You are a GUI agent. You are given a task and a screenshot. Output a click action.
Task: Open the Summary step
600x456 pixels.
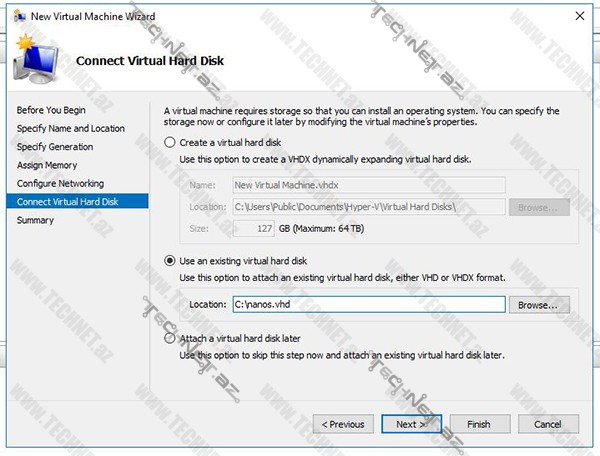[36, 220]
